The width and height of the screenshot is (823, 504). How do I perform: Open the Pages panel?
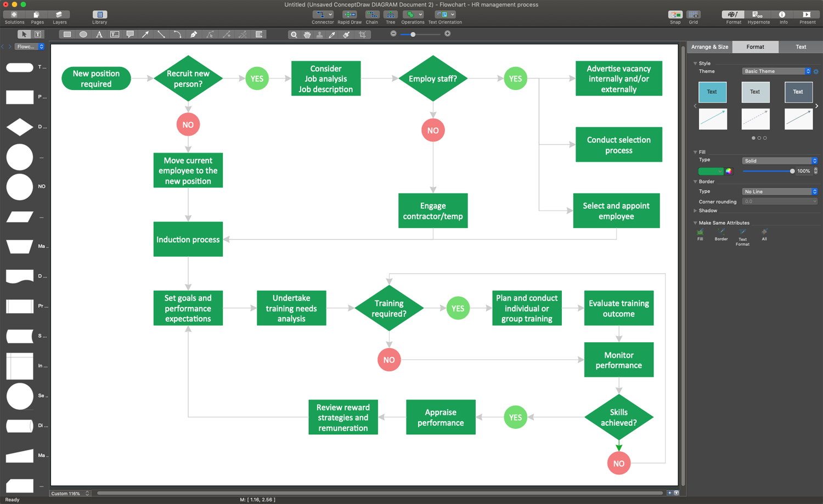pos(37,18)
